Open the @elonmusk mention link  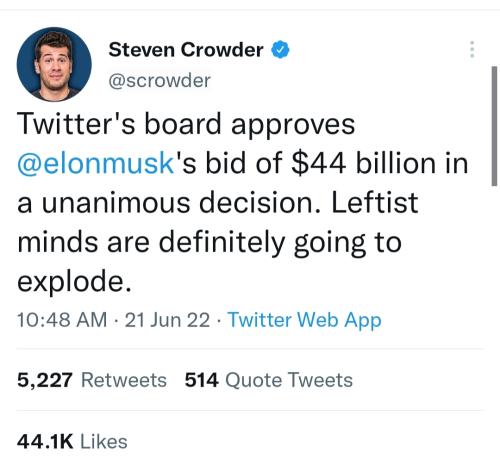point(95,163)
